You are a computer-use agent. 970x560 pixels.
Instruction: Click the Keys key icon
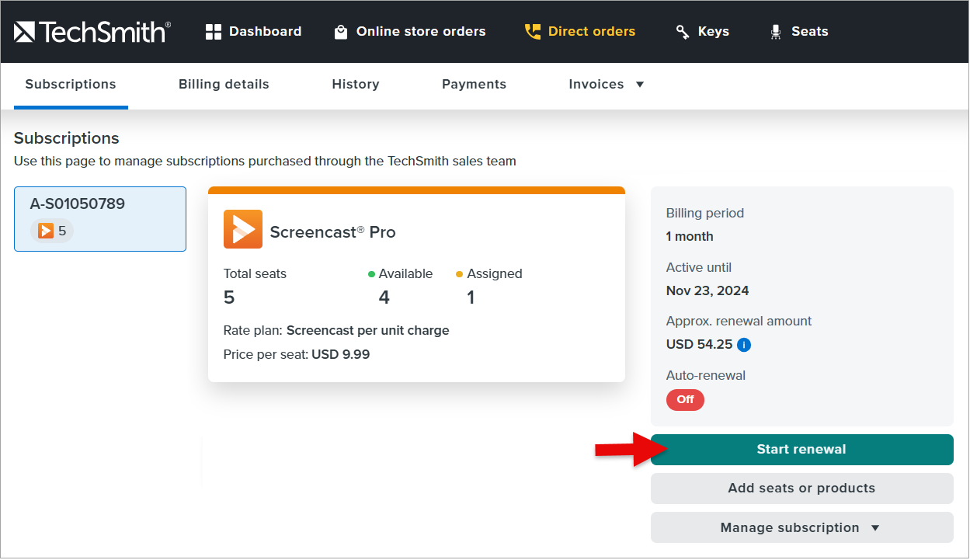(x=683, y=32)
